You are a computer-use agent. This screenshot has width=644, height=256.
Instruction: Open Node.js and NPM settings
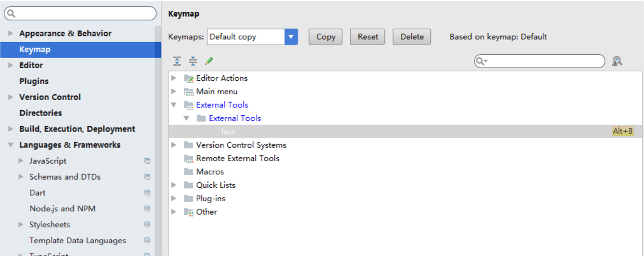pyautogui.click(x=62, y=209)
